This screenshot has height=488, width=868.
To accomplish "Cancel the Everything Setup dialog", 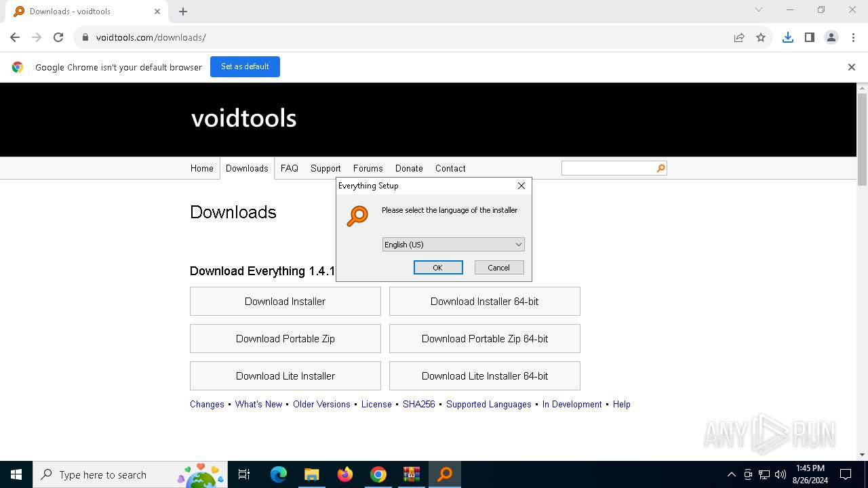I will 499,268.
